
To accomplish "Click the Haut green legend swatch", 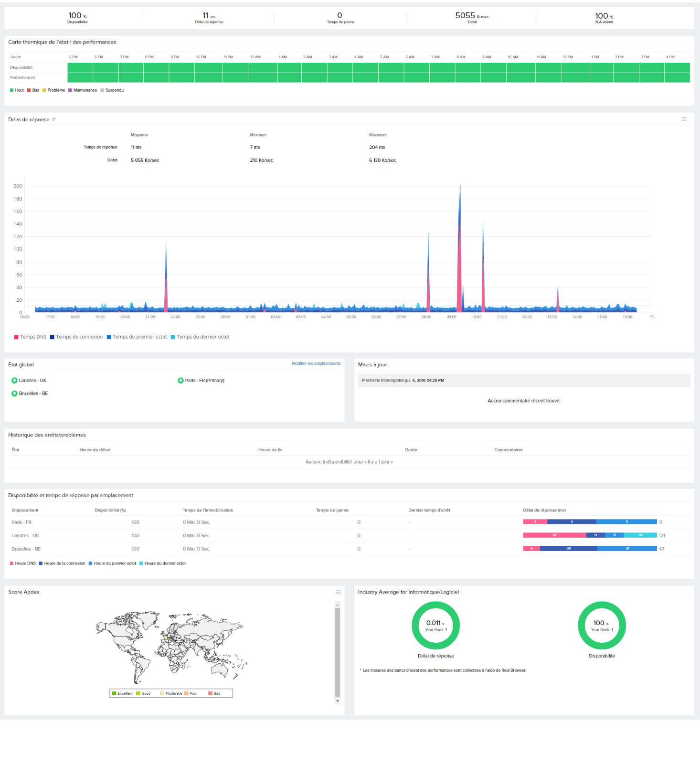I will [12, 90].
